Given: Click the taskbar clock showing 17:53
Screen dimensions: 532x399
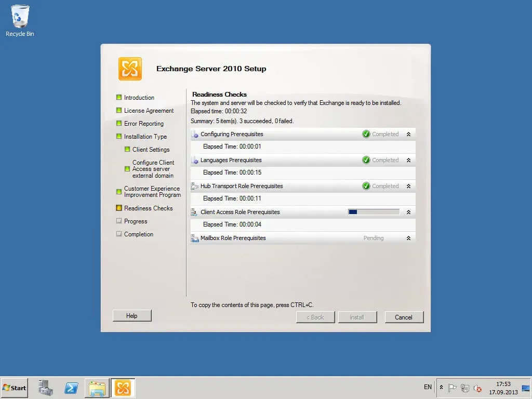Looking at the screenshot, I should point(503,388).
